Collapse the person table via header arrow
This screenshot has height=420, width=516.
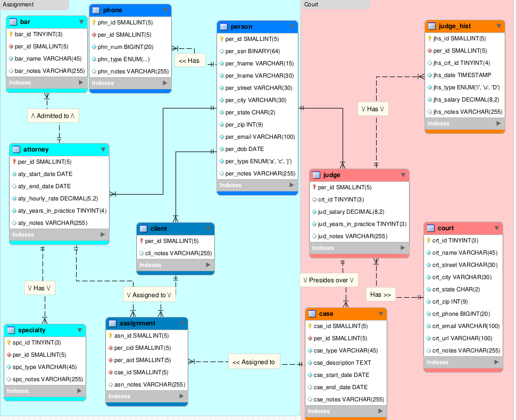click(x=292, y=27)
